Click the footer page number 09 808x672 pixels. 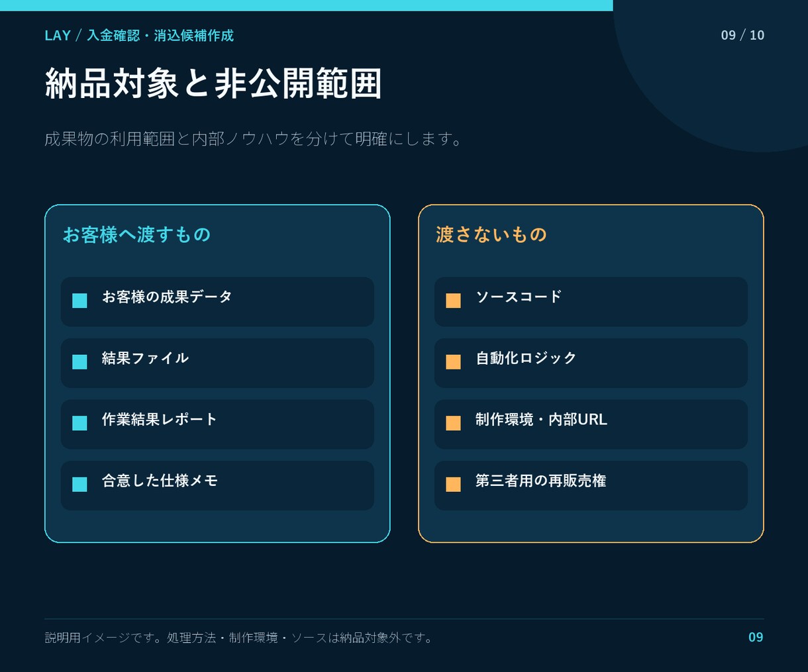point(756,637)
